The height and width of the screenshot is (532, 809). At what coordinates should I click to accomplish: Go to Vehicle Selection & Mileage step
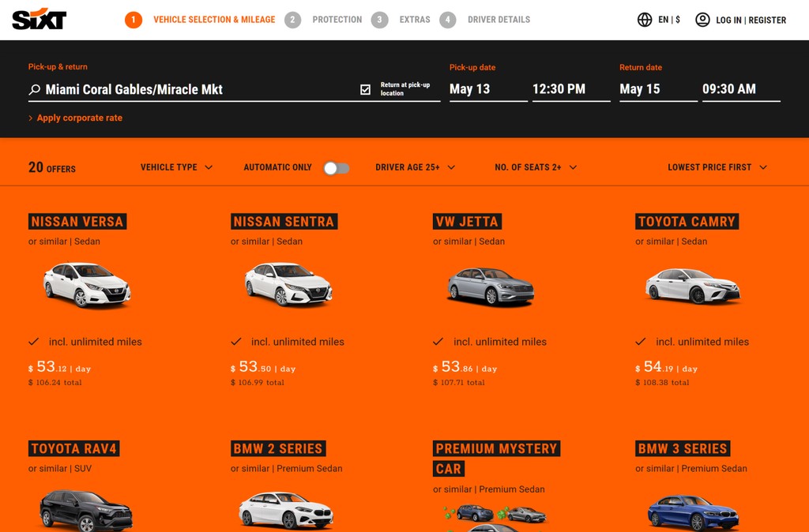click(214, 20)
